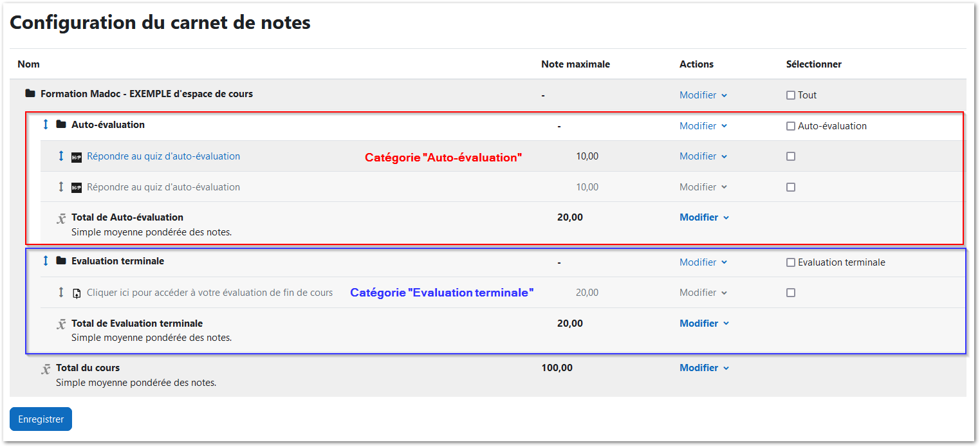Click the H5P icon on the grayed-out quiz row
The width and height of the screenshot is (980, 447).
point(77,187)
